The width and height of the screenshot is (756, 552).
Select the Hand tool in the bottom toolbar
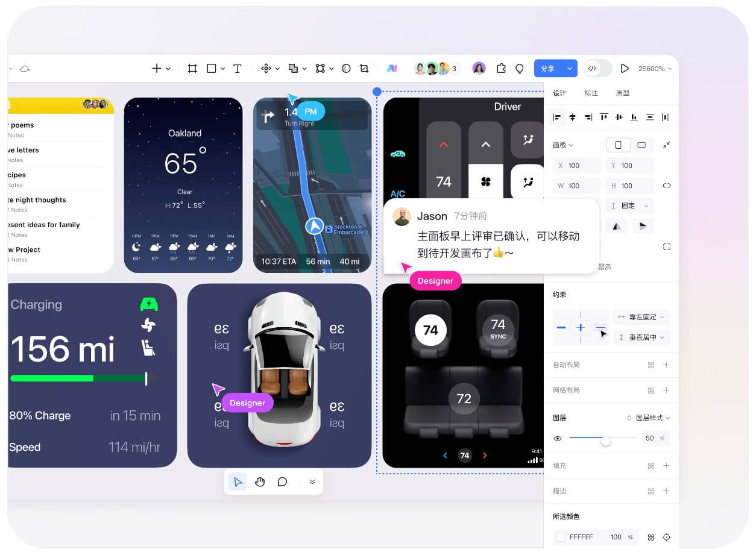[260, 481]
